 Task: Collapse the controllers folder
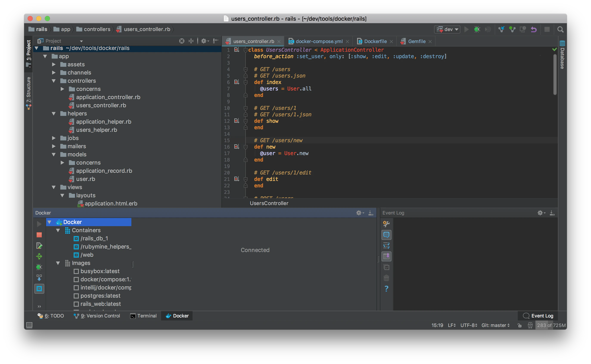(x=54, y=81)
